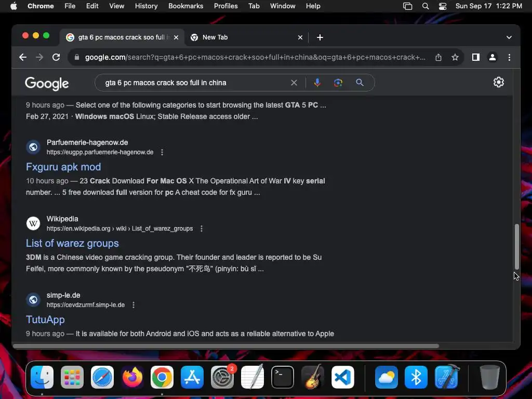The height and width of the screenshot is (399, 532).
Task: Open Terminal from the Dock
Action: click(x=282, y=377)
